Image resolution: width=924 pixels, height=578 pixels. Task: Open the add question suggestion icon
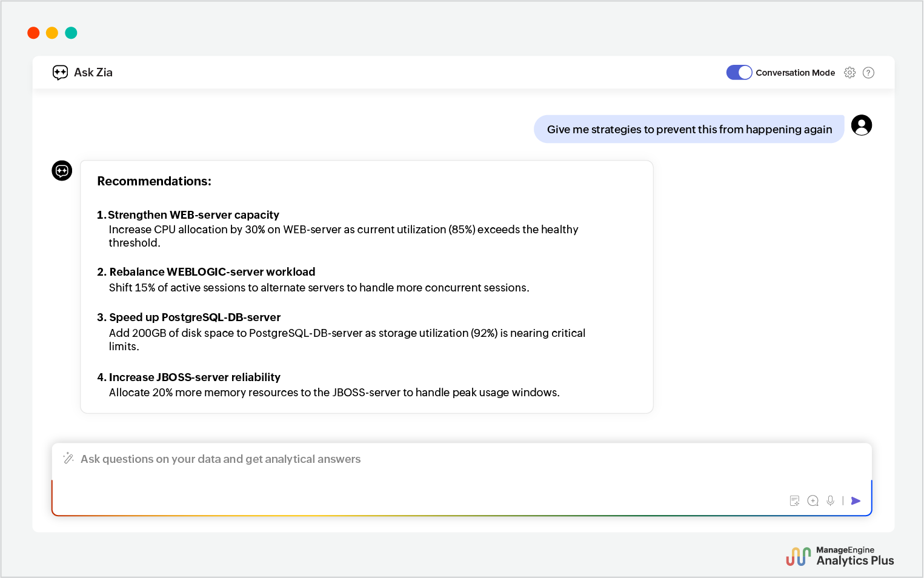coord(813,500)
